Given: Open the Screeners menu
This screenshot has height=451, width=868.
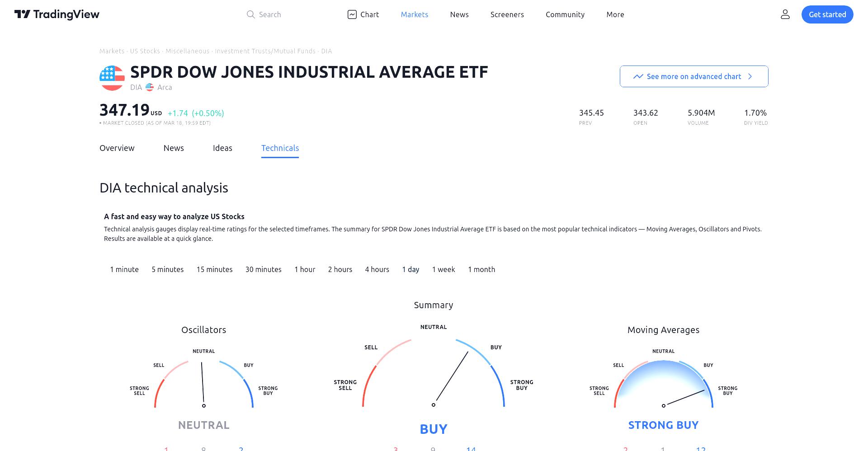Looking at the screenshot, I should coord(507,14).
